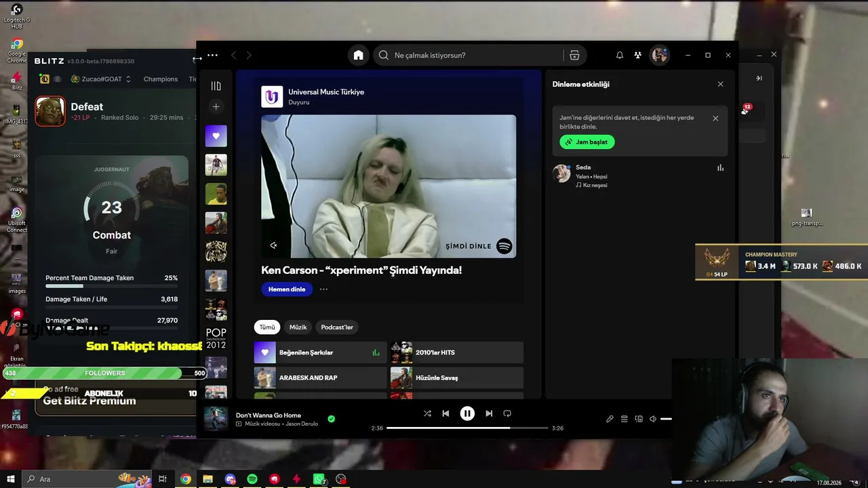Open the Logitech G HUB desktop shortcut
This screenshot has height=488, width=868.
[x=17, y=16]
